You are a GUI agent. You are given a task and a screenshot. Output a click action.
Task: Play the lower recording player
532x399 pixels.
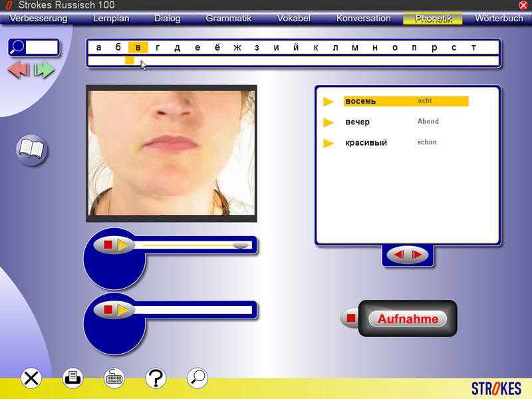click(x=122, y=309)
